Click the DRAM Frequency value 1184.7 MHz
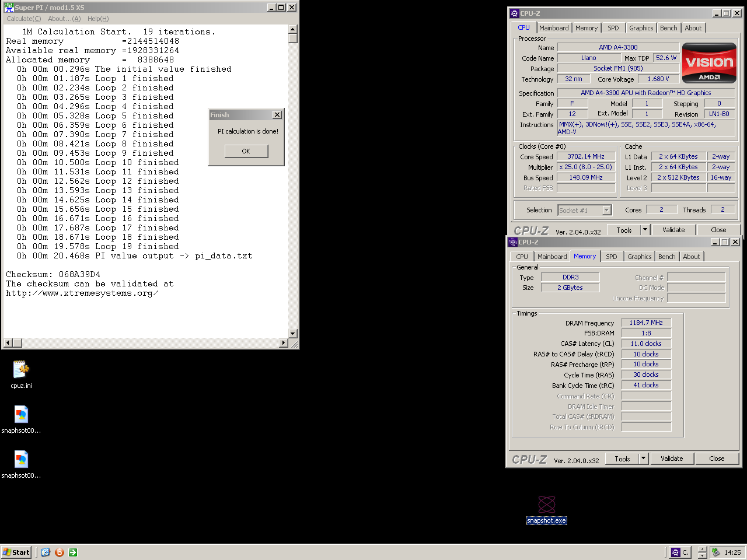747x560 pixels. click(x=646, y=323)
